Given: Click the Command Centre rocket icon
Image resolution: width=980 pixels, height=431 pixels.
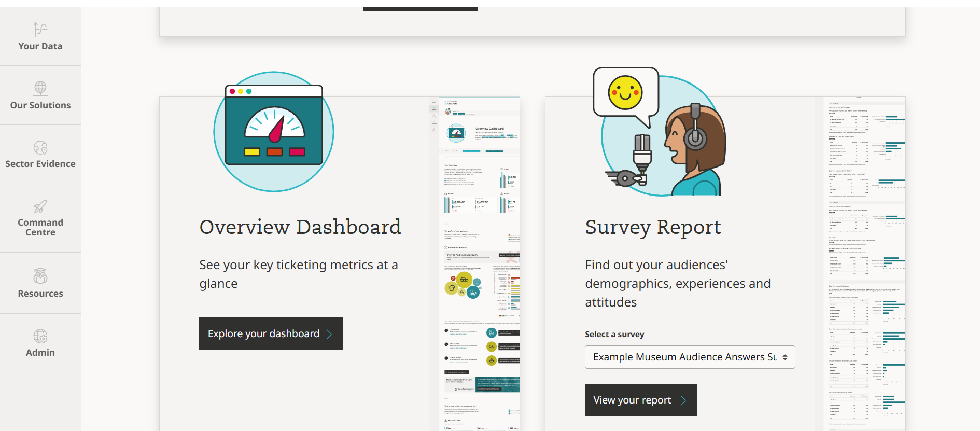Looking at the screenshot, I should coord(40,206).
